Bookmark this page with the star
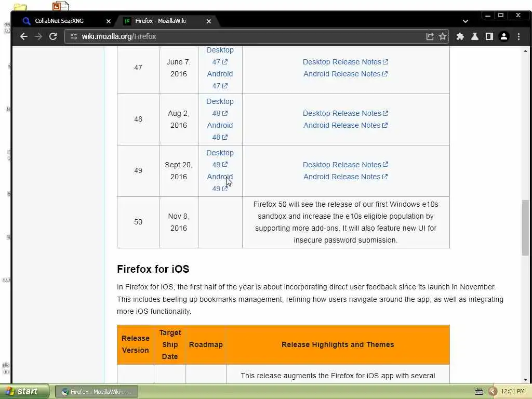Image resolution: width=532 pixels, height=399 pixels. pos(443,36)
